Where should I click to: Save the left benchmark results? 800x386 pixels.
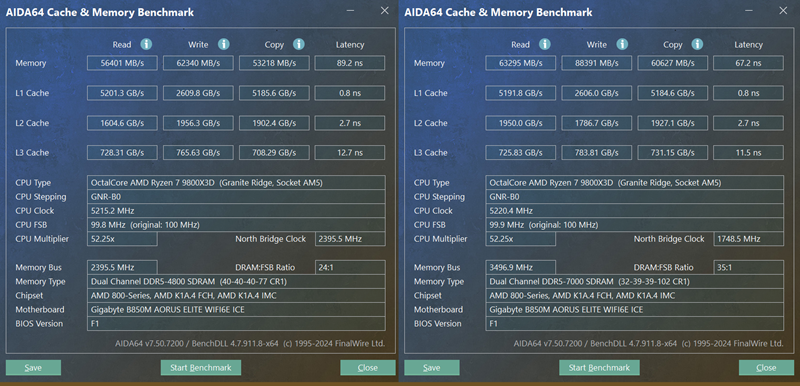pyautogui.click(x=33, y=368)
